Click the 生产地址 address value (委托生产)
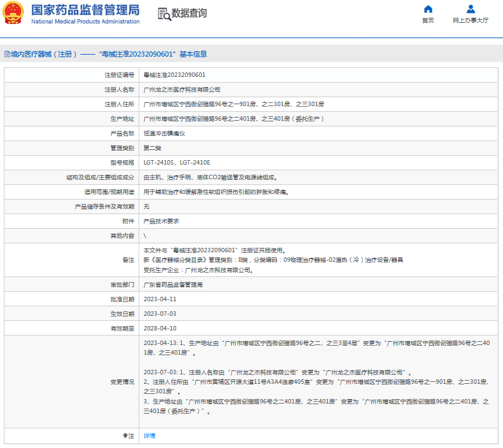 (x=233, y=119)
